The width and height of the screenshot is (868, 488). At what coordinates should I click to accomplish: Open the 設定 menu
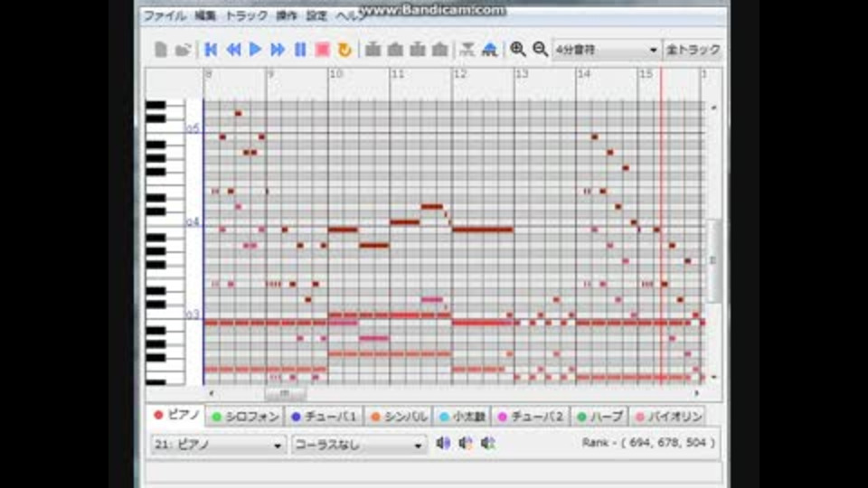(x=316, y=15)
